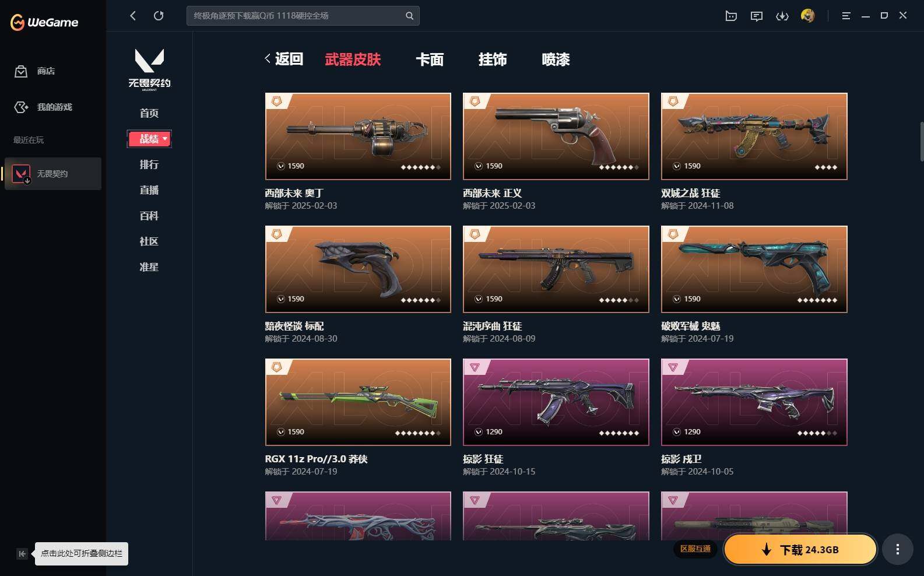Viewport: 924px width, 576px height.
Task: Open the download manager icon
Action: (782, 16)
